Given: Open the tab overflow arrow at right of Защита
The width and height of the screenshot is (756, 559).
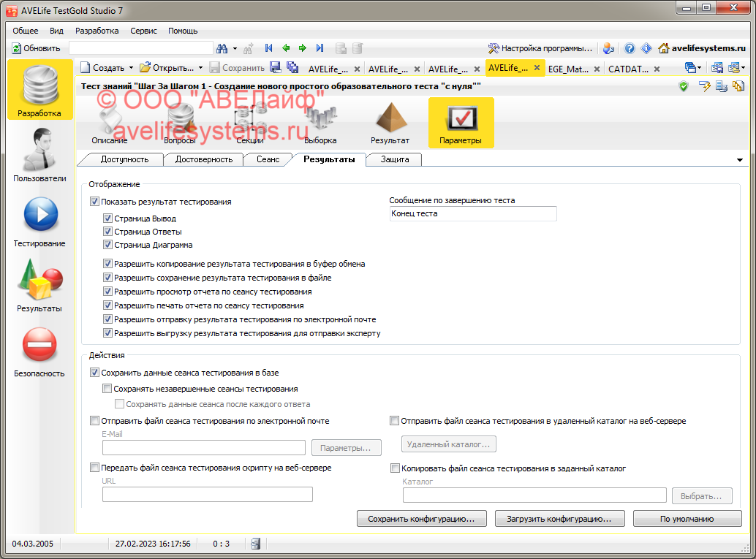Looking at the screenshot, I should pos(739,160).
